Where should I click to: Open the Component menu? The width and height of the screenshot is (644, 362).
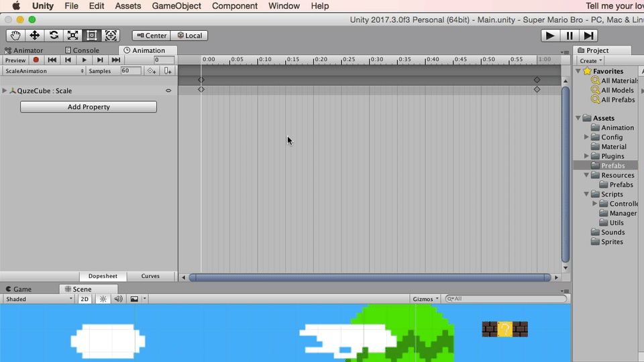(235, 6)
